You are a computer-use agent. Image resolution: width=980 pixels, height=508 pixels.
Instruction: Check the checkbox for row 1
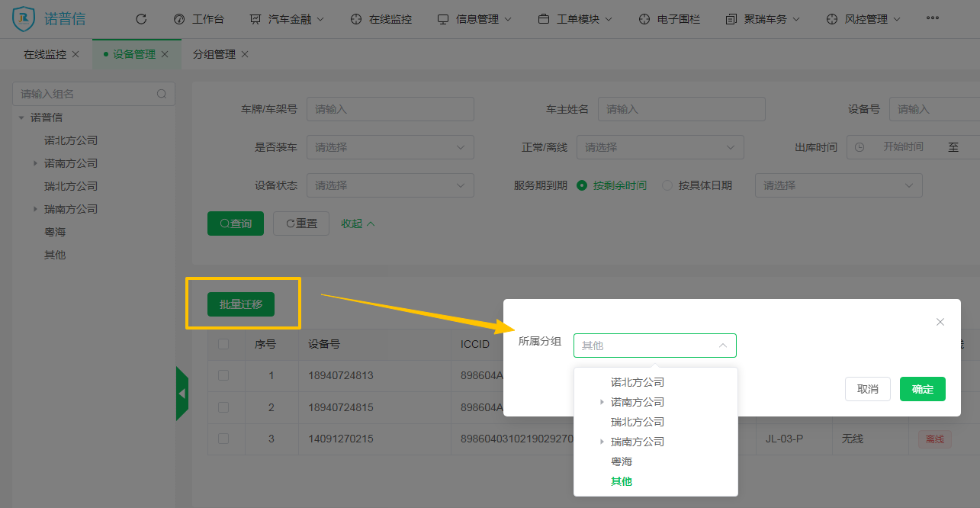pyautogui.click(x=223, y=375)
